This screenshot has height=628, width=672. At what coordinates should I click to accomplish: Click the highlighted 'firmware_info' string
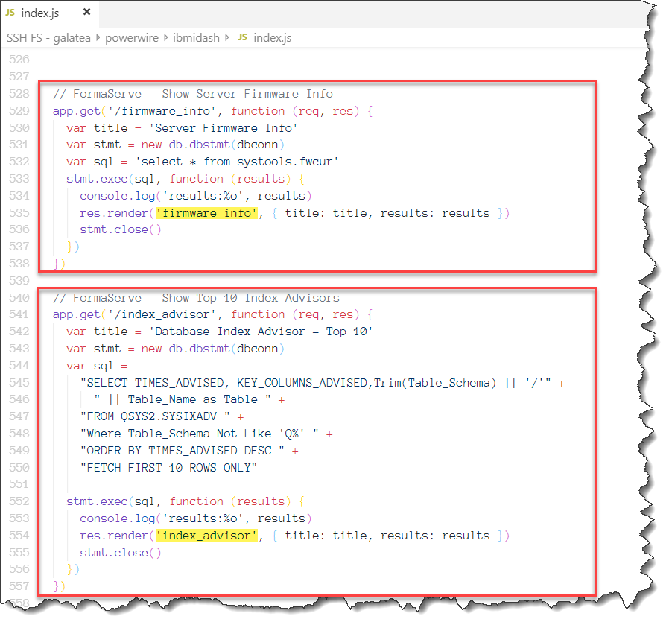tap(207, 213)
